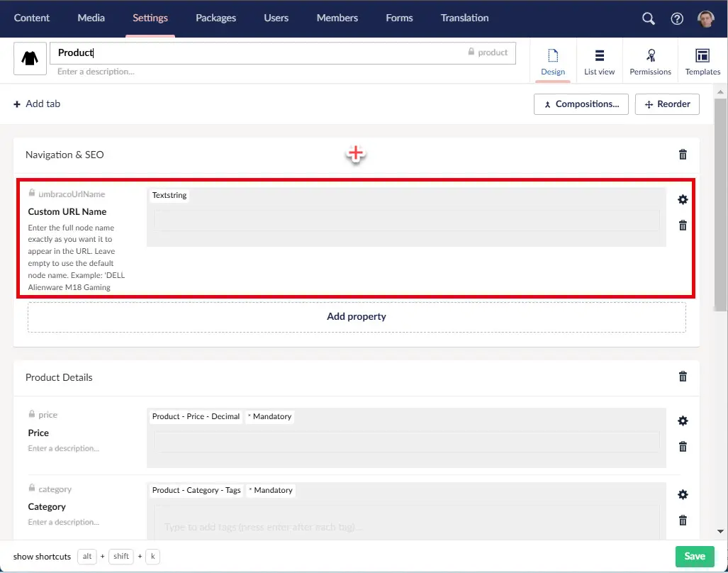Viewport: 728px width, 573px height.
Task: Open settings gear for the Price property
Action: coord(682,421)
